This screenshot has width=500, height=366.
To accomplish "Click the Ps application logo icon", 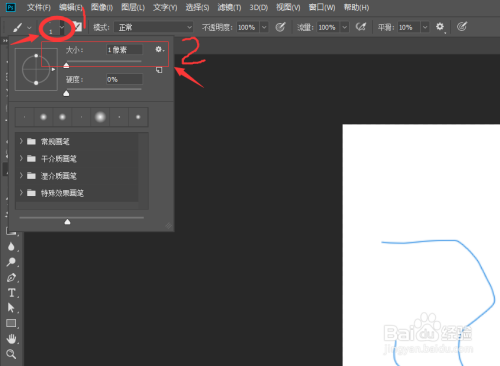I will [x=11, y=7].
